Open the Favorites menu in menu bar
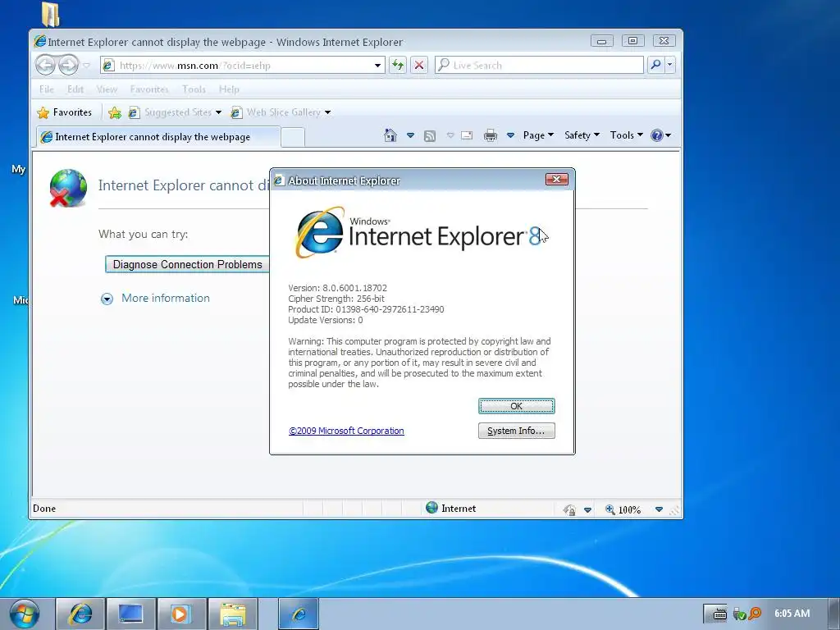The width and height of the screenshot is (840, 630). 149,89
